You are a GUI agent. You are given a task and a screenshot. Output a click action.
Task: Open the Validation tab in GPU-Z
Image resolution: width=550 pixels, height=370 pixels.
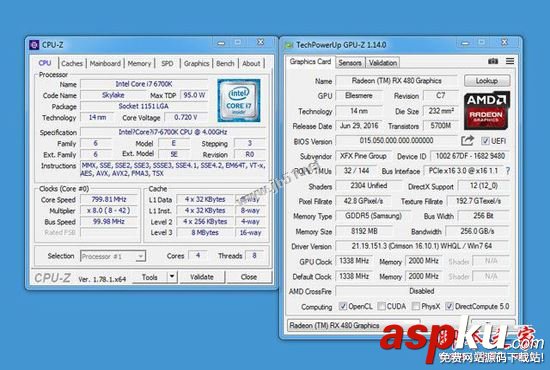(383, 63)
